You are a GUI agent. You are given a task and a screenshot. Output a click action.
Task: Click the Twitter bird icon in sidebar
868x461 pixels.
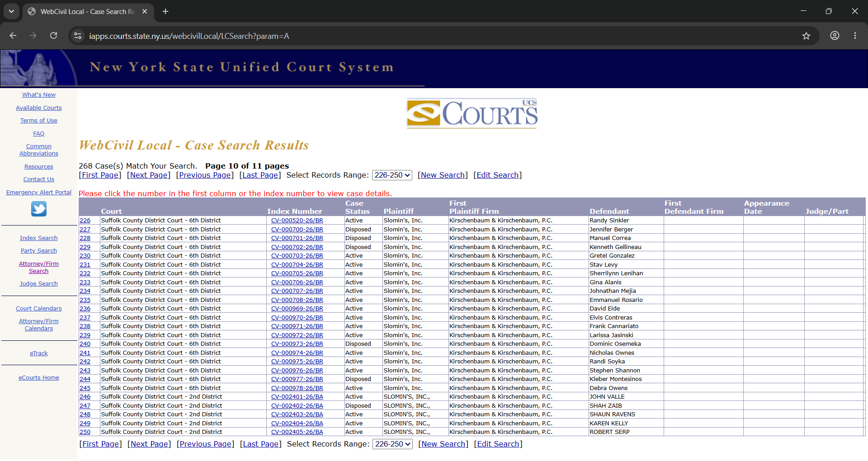39,209
